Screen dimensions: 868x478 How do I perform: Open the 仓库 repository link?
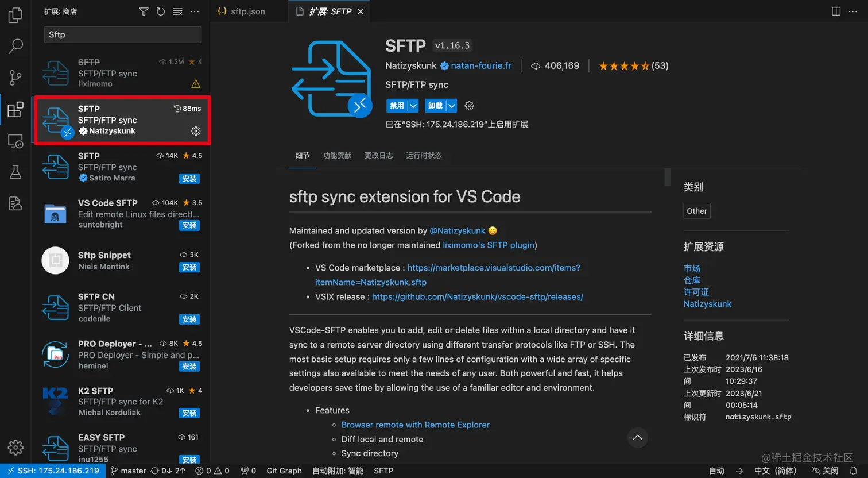coord(692,280)
